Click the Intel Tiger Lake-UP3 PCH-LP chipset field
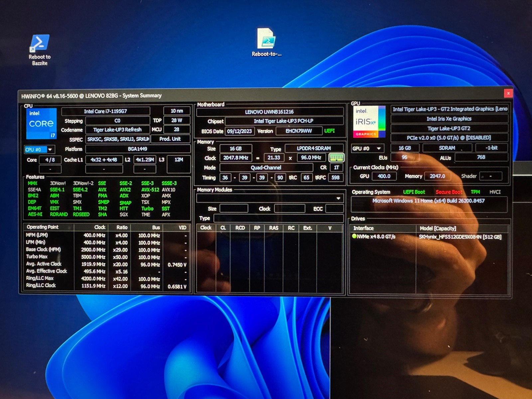 coord(284,121)
